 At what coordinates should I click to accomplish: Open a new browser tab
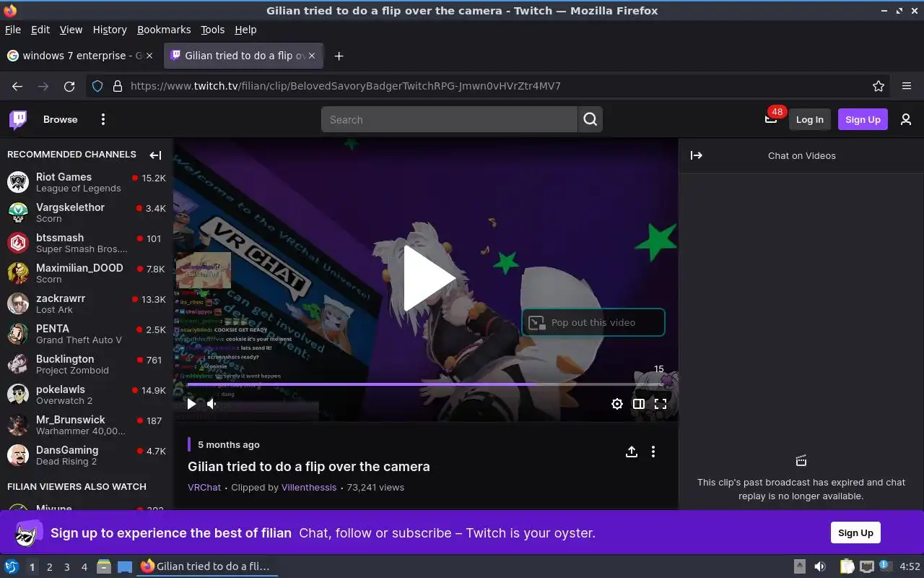[x=339, y=56]
